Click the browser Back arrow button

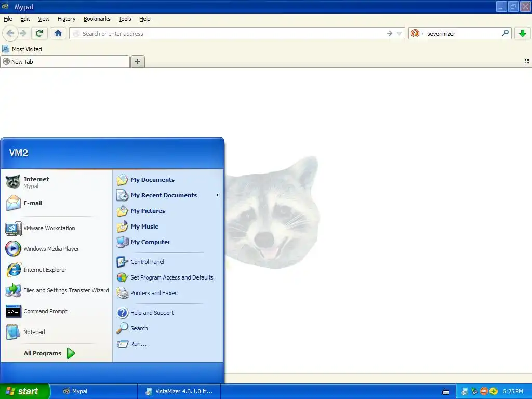point(10,33)
